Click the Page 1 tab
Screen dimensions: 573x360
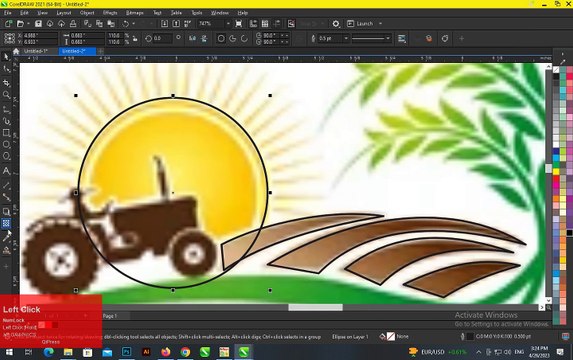pyautogui.click(x=110, y=316)
